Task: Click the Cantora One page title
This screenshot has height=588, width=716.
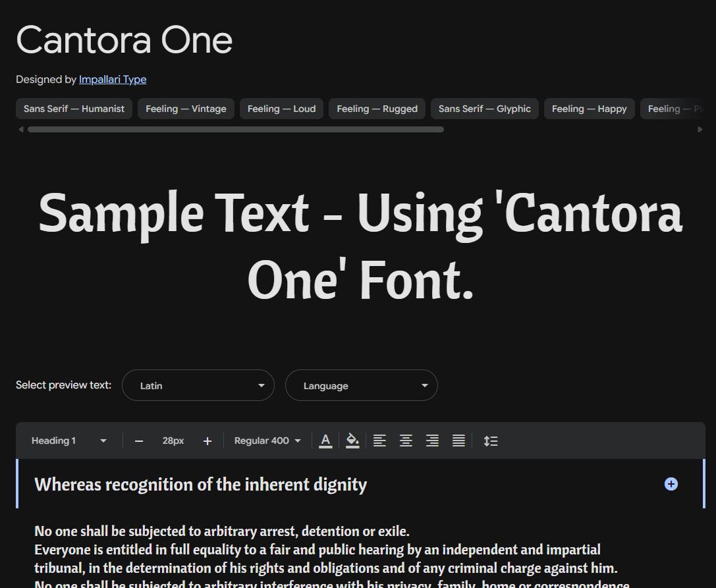Action: pos(124,40)
